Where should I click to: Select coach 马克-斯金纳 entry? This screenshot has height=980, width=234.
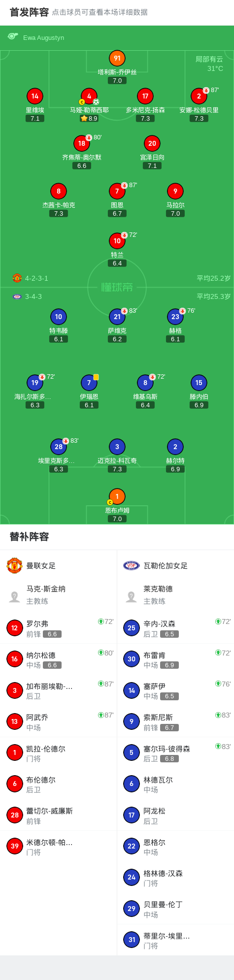point(58,595)
